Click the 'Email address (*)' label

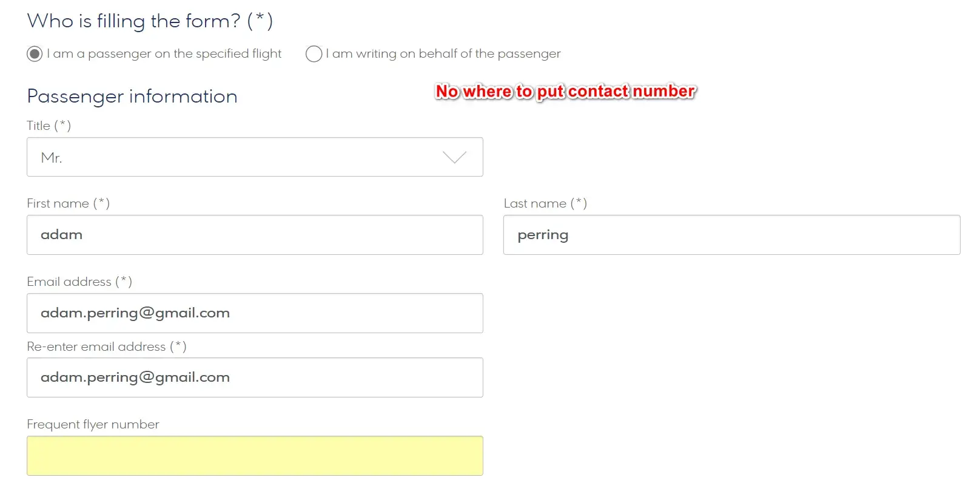pos(79,282)
